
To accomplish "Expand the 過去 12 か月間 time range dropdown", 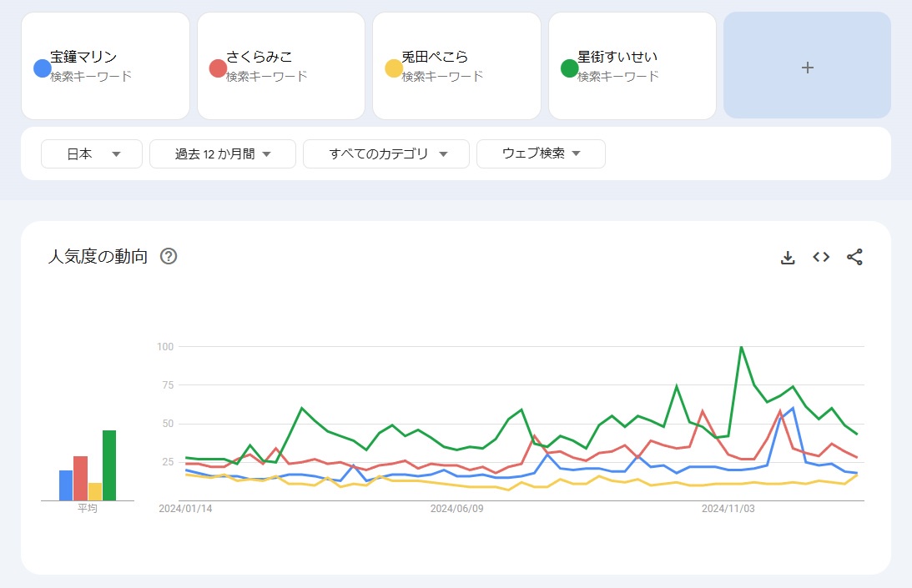I will click(x=223, y=153).
